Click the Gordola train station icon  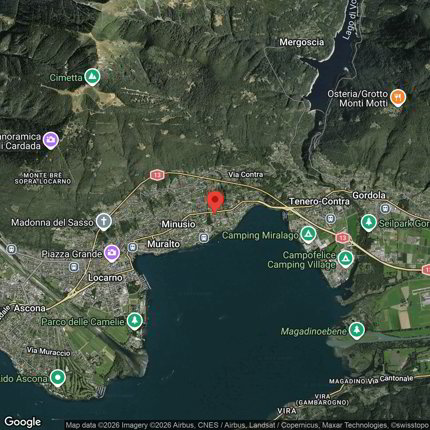click(385, 209)
